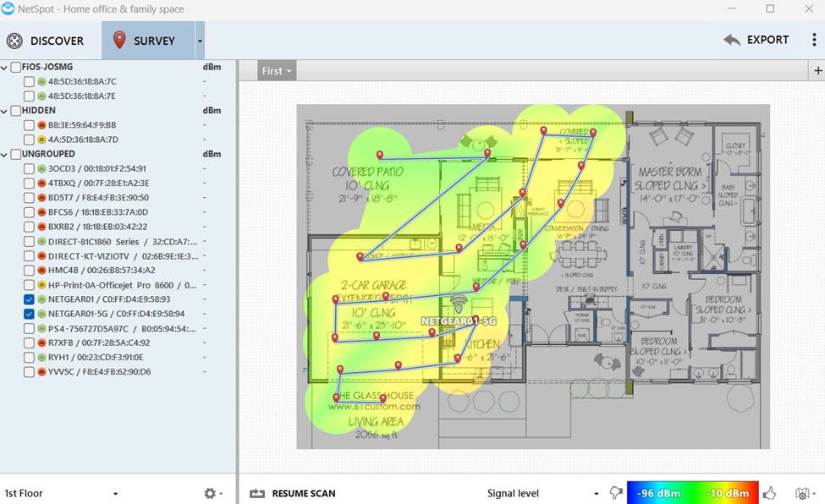This screenshot has height=504, width=825.
Task: Open the three-dot more options menu
Action: click(814, 40)
